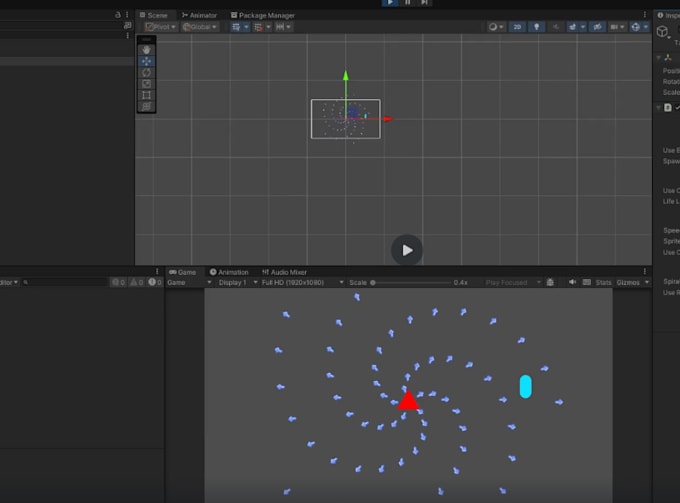The height and width of the screenshot is (503, 680).
Task: Open Scene view panel options menu
Action: coord(645,15)
